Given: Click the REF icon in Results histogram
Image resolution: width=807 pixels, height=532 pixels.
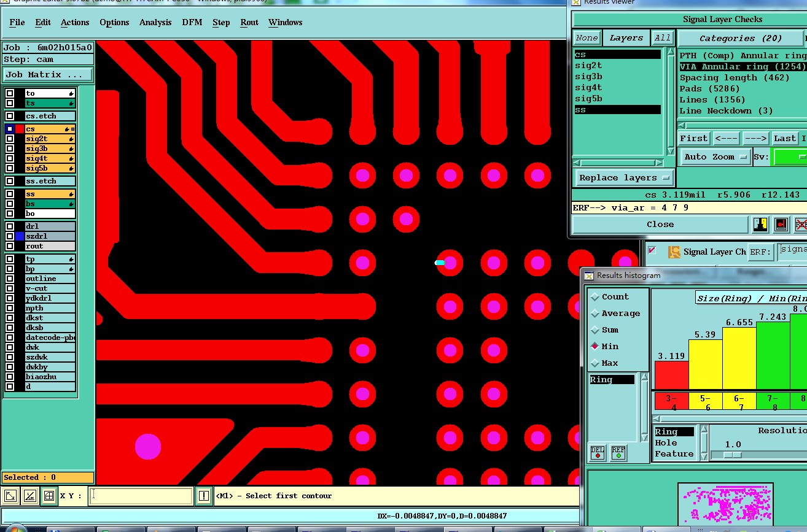Looking at the screenshot, I should pyautogui.click(x=618, y=453).
